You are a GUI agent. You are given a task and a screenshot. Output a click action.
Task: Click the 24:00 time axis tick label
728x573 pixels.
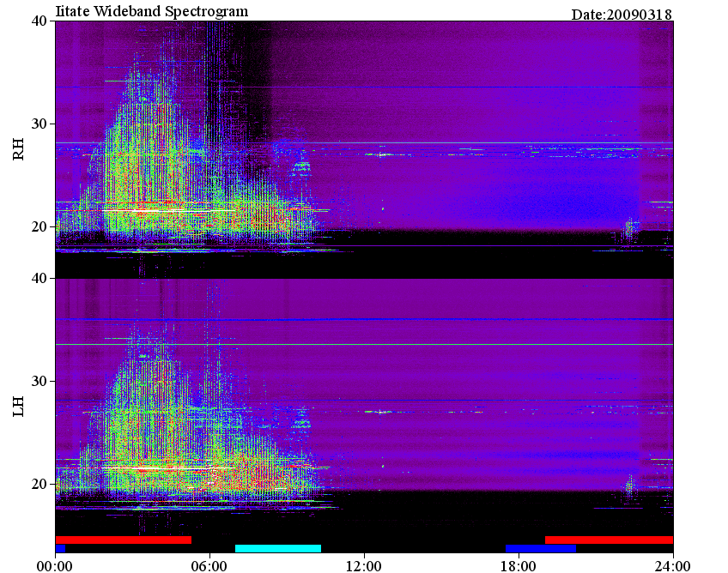[x=673, y=566]
